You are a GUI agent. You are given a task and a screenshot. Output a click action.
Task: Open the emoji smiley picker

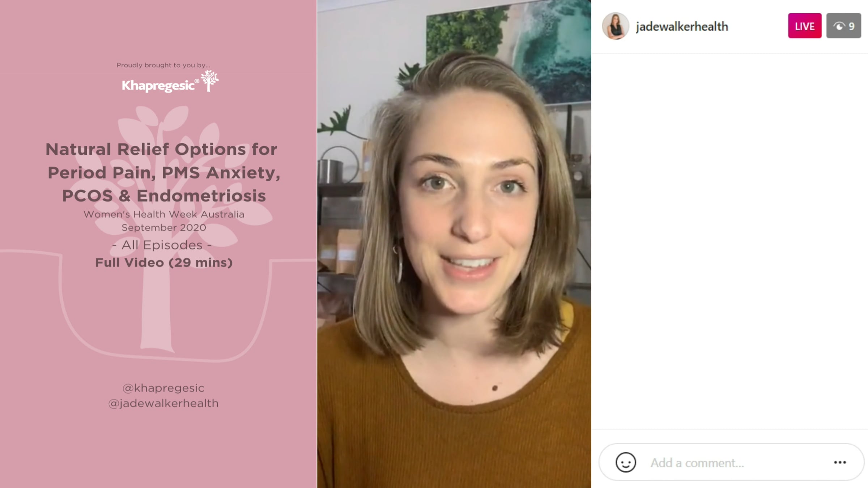626,462
